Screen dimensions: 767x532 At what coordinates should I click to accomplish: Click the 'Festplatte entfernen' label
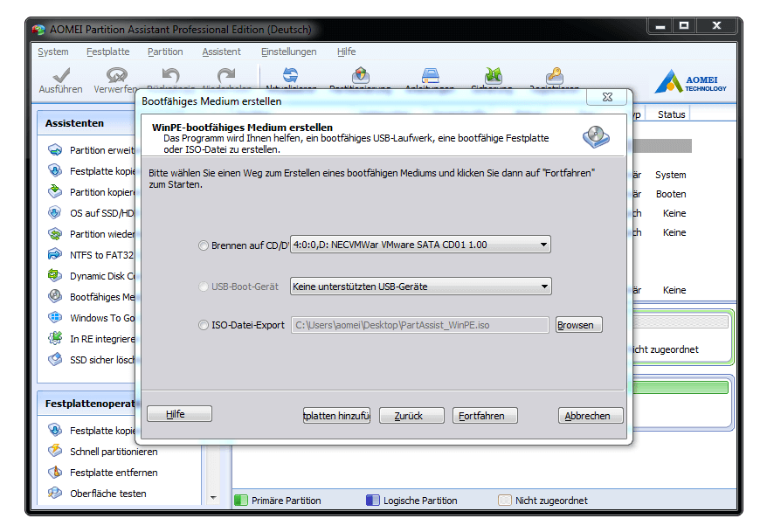pyautogui.click(x=114, y=473)
